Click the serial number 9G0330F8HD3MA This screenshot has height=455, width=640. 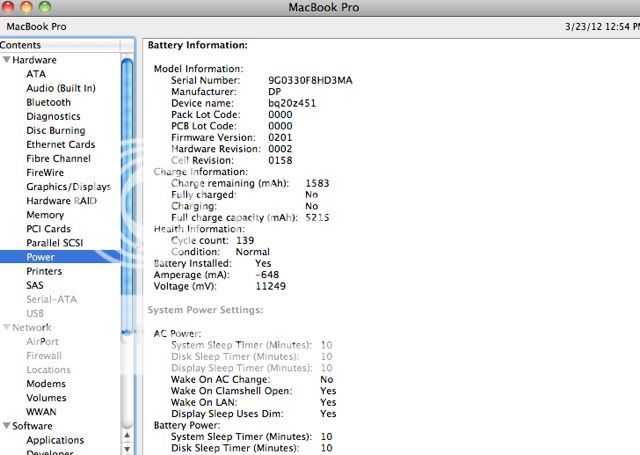(310, 80)
